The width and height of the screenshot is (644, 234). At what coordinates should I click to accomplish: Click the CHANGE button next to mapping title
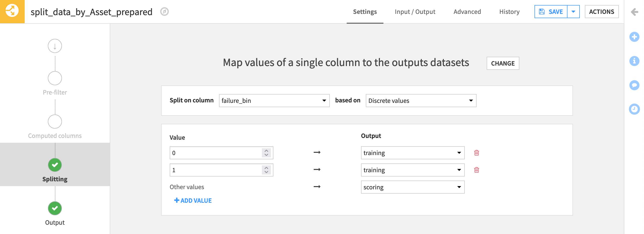pyautogui.click(x=503, y=63)
